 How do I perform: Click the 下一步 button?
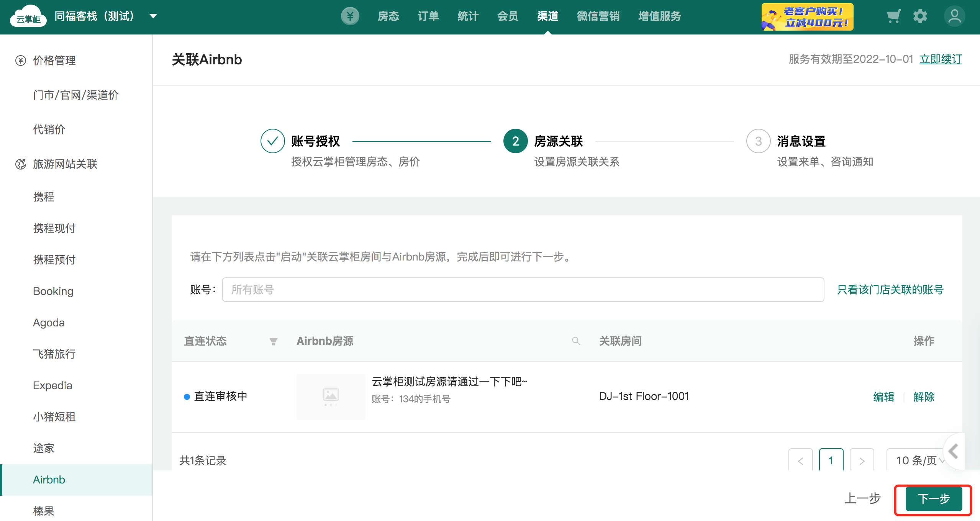(934, 499)
